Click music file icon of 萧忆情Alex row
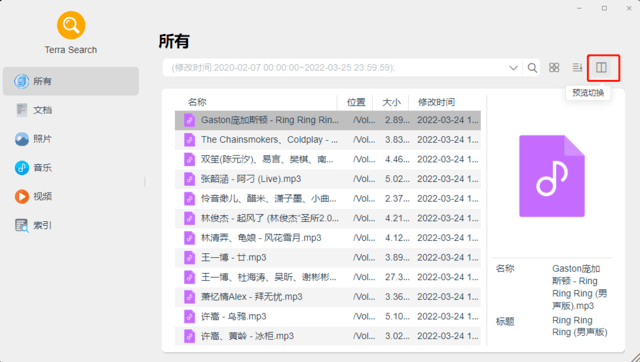640x362 pixels. (189, 297)
